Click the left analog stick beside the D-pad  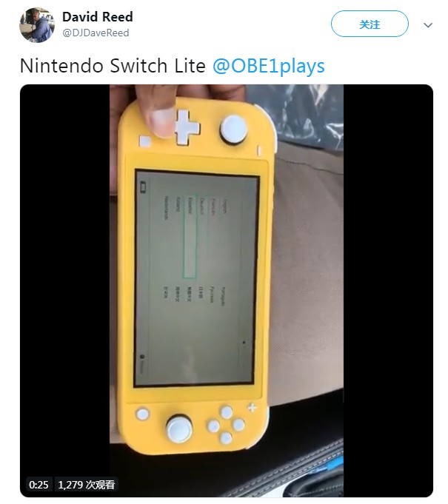[234, 129]
